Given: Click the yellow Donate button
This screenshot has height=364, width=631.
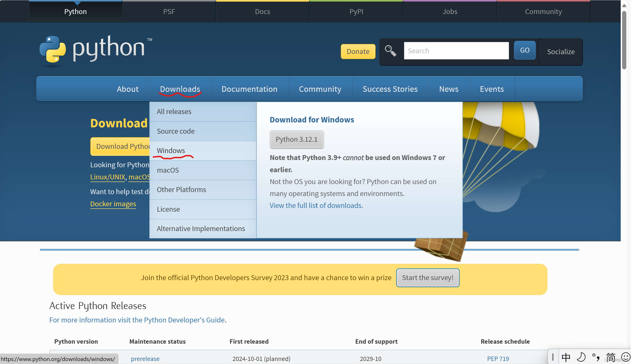Looking at the screenshot, I should [358, 51].
